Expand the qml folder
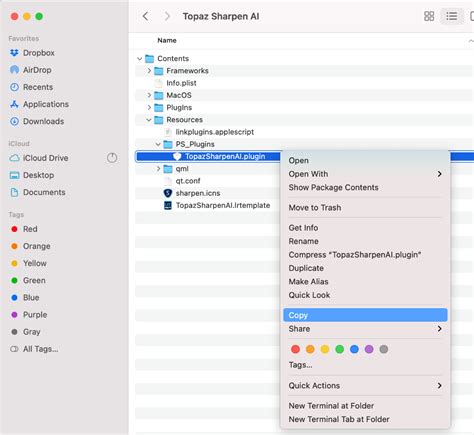This screenshot has height=435, width=474. 158,169
